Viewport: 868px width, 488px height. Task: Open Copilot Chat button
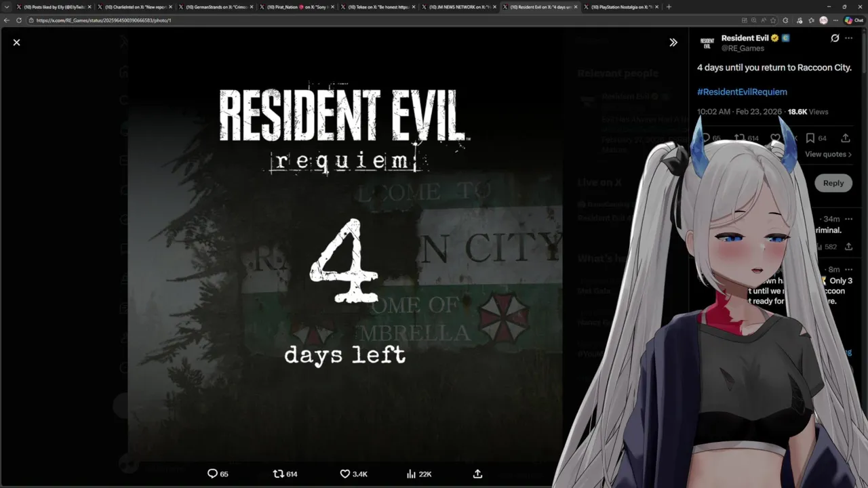(853, 20)
